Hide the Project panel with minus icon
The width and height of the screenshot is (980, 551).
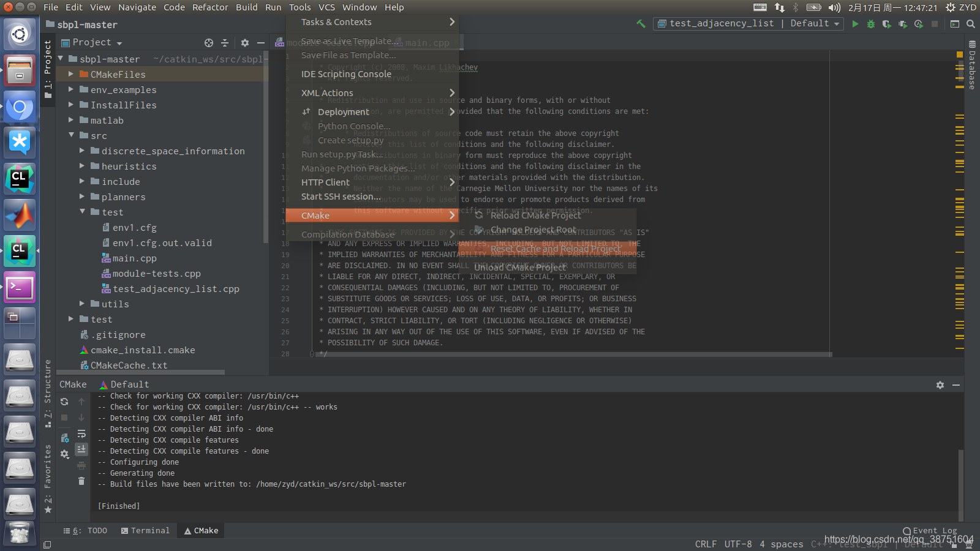click(x=261, y=43)
